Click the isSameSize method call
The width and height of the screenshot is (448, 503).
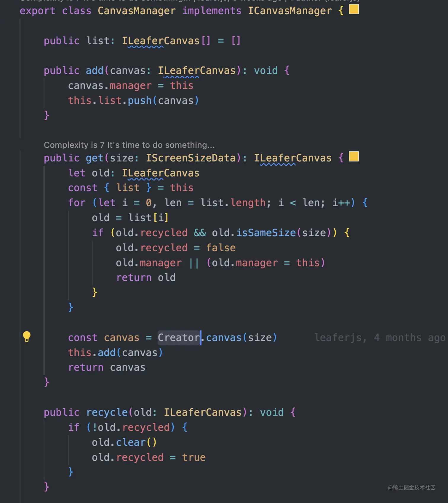pos(266,233)
